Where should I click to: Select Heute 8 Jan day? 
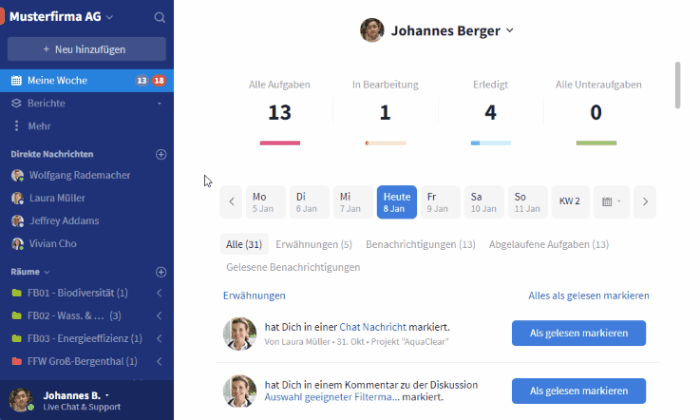click(397, 202)
